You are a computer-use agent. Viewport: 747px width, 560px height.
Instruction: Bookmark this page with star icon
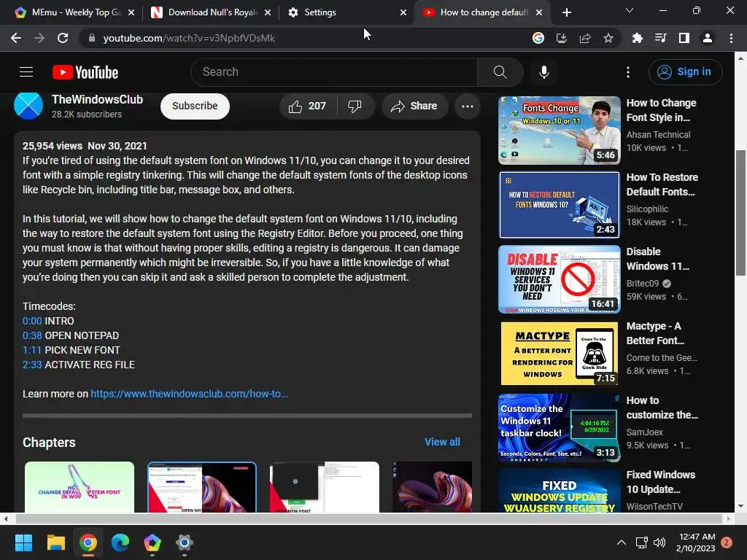point(608,38)
